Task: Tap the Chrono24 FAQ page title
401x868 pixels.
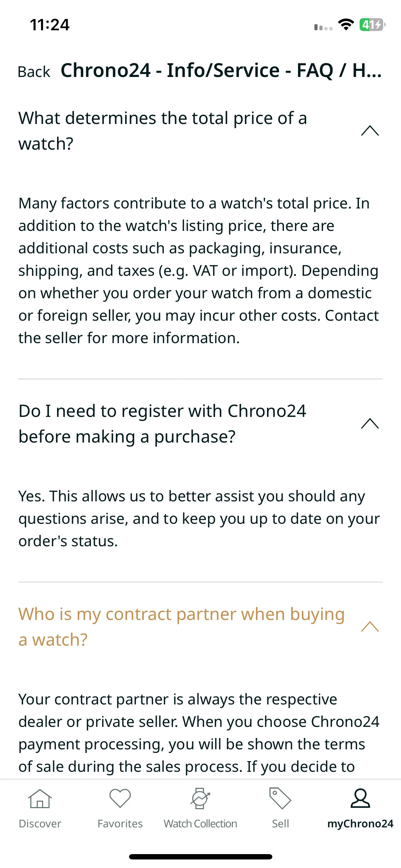Action: (221, 70)
